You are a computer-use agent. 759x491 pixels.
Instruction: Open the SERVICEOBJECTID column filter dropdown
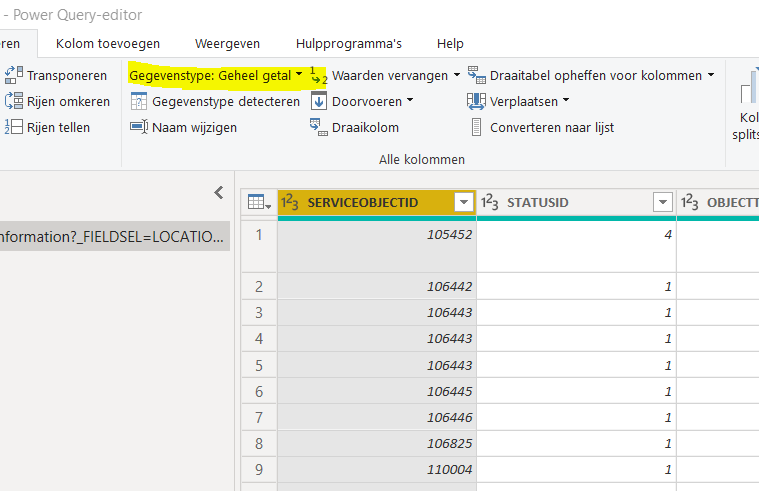pyautogui.click(x=464, y=202)
